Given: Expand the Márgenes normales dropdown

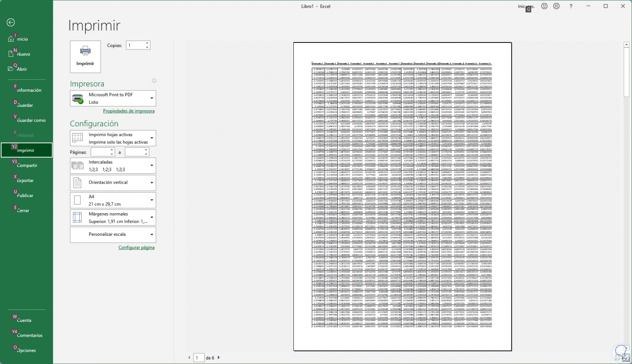Looking at the screenshot, I should coord(113,217).
